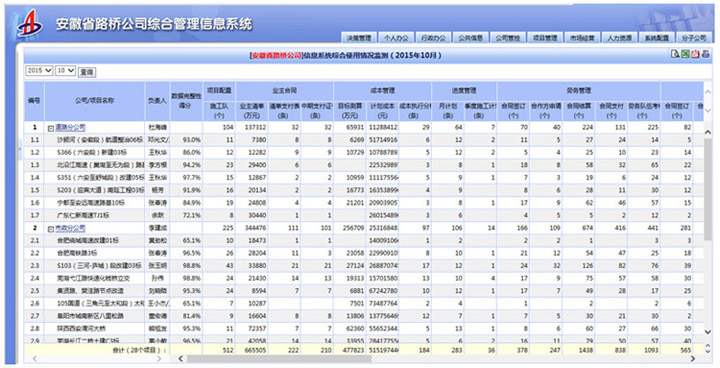Click the 劳务管理 column group header
720x368 pixels.
(x=579, y=91)
